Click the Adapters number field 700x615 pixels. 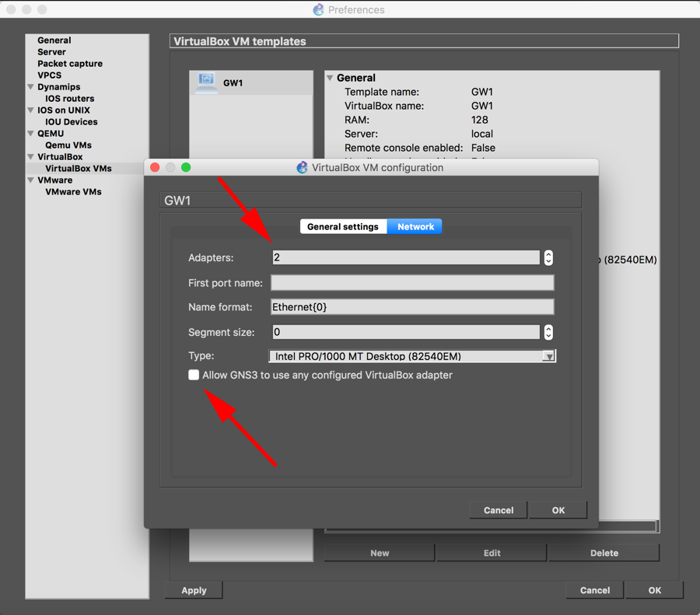pos(406,257)
